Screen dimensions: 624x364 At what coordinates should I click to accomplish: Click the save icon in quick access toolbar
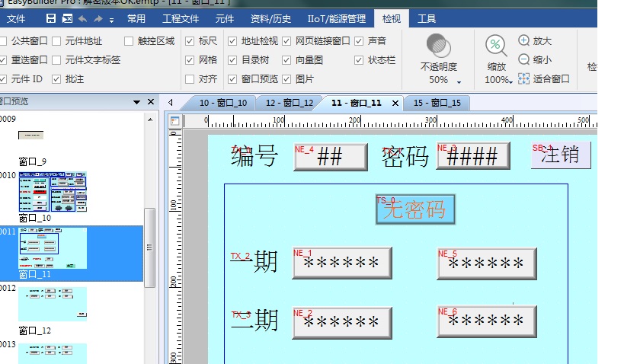pos(51,18)
